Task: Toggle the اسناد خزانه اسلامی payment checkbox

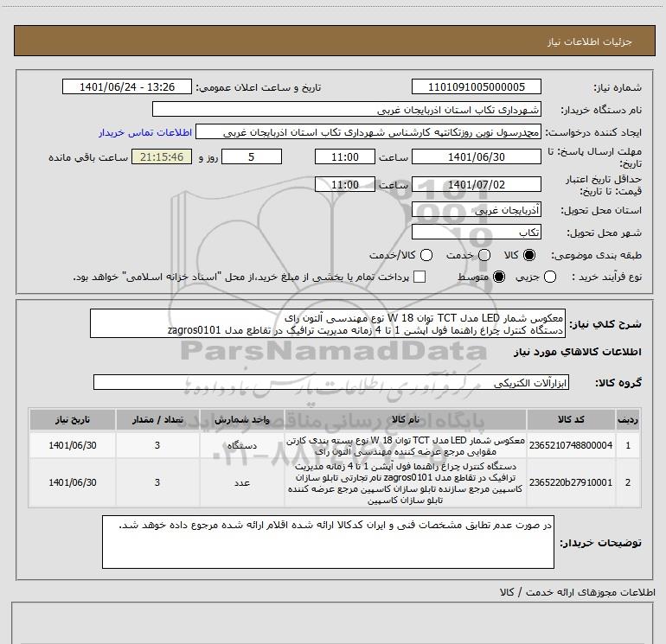Action: [419, 277]
